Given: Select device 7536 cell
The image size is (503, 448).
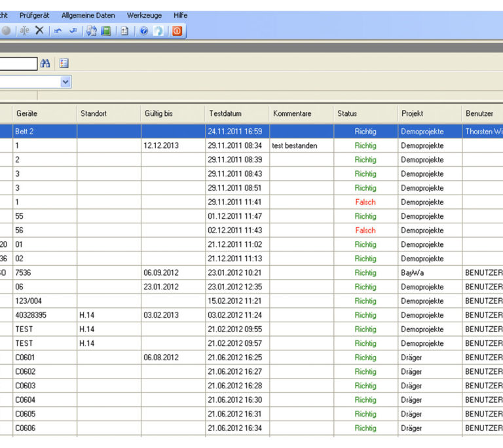Looking at the screenshot, I should tap(45, 272).
